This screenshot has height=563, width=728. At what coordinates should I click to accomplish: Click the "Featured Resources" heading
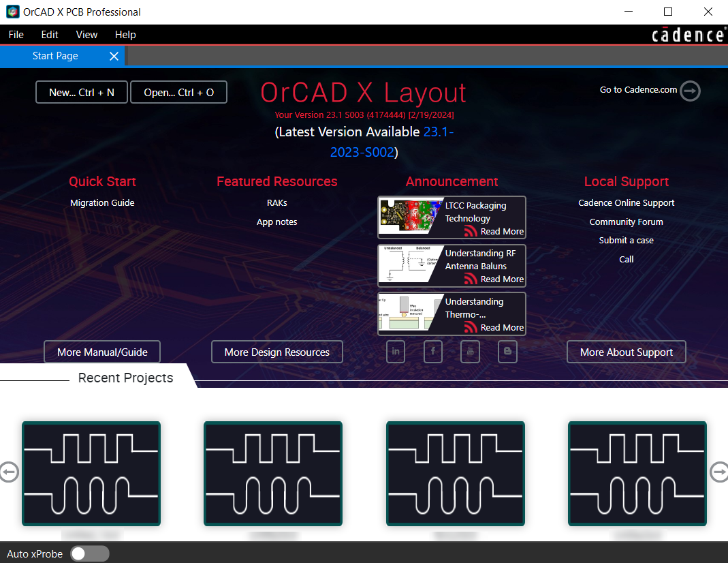click(277, 181)
